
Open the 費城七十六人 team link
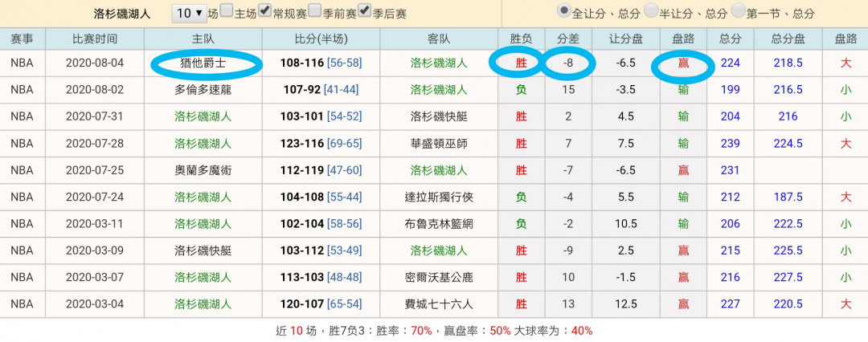coord(439,303)
